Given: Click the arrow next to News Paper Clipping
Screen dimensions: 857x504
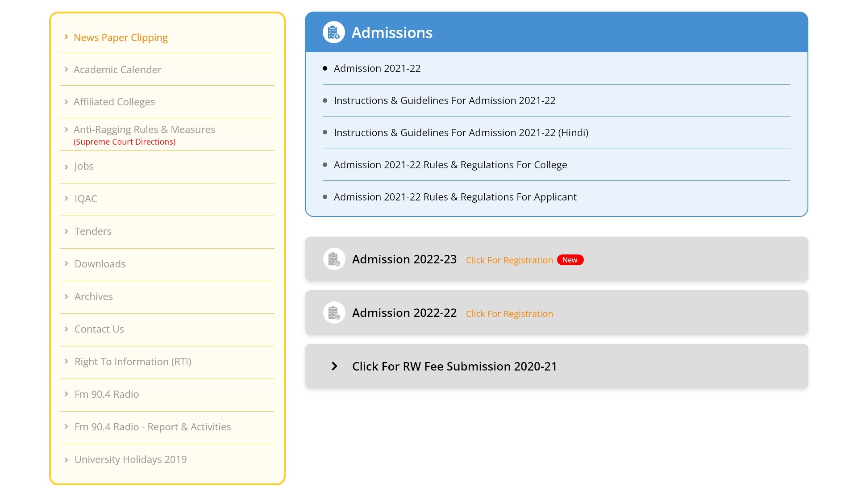Looking at the screenshot, I should (x=66, y=37).
